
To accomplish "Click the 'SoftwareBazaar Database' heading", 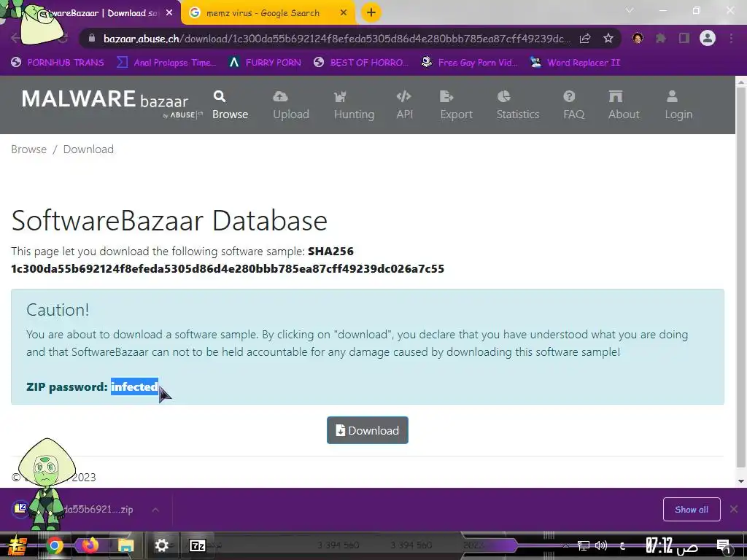I will [x=169, y=220].
